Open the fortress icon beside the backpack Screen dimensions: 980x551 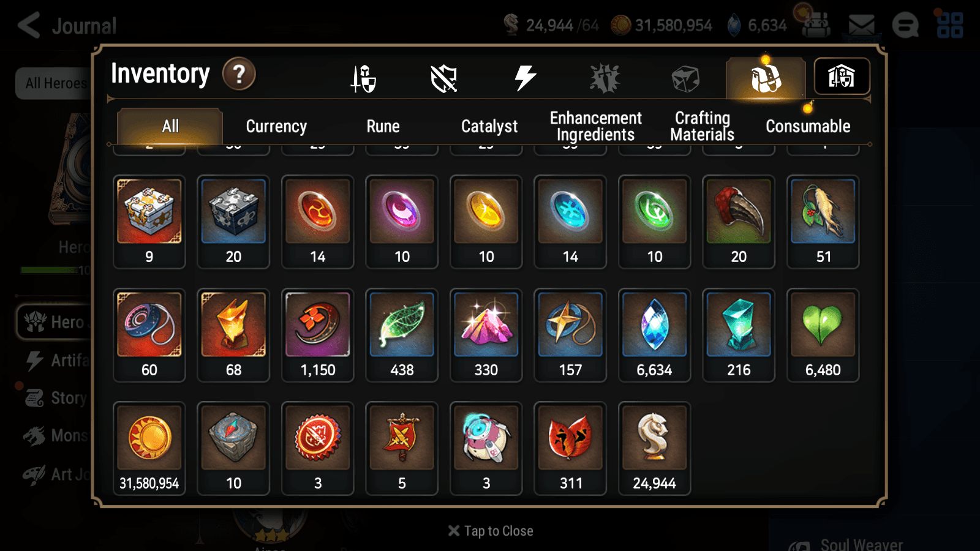(842, 77)
